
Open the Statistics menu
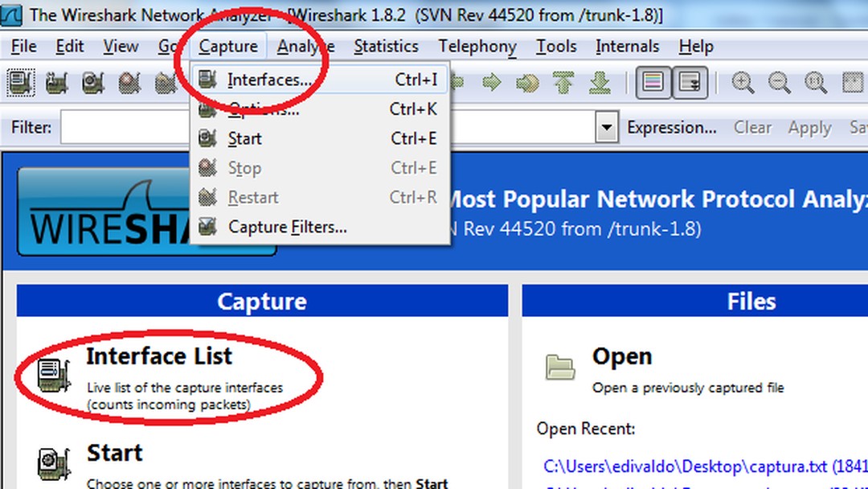(386, 47)
